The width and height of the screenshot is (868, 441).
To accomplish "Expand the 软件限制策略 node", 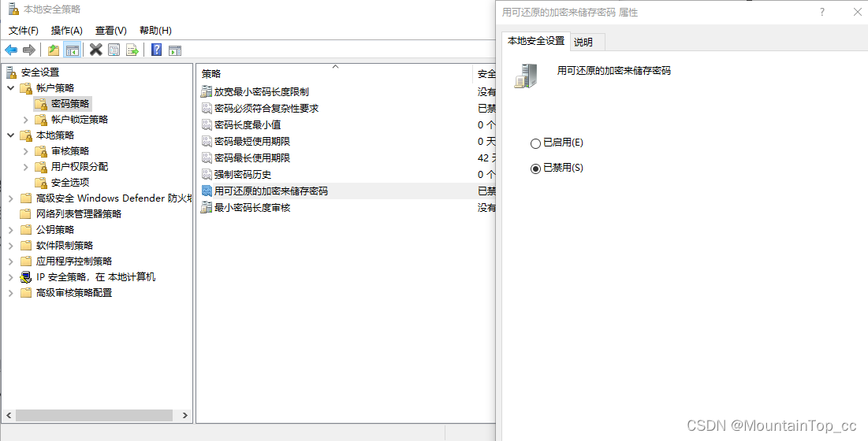I will coord(10,246).
